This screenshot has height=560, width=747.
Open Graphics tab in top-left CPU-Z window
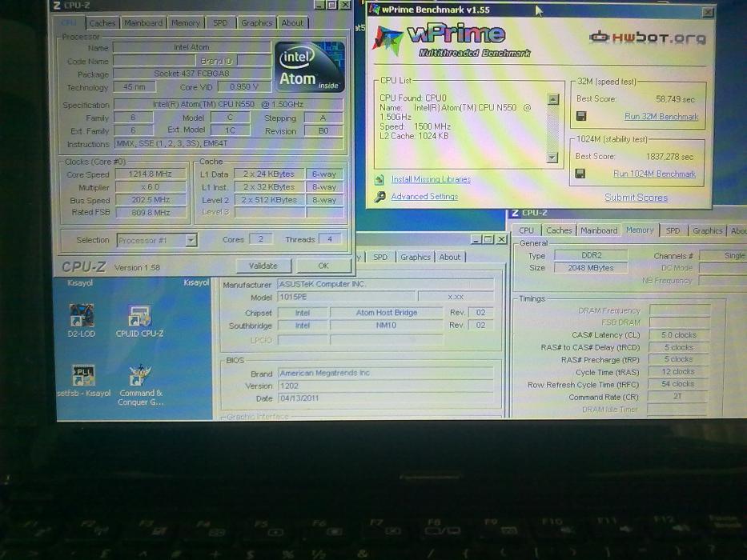(x=256, y=22)
